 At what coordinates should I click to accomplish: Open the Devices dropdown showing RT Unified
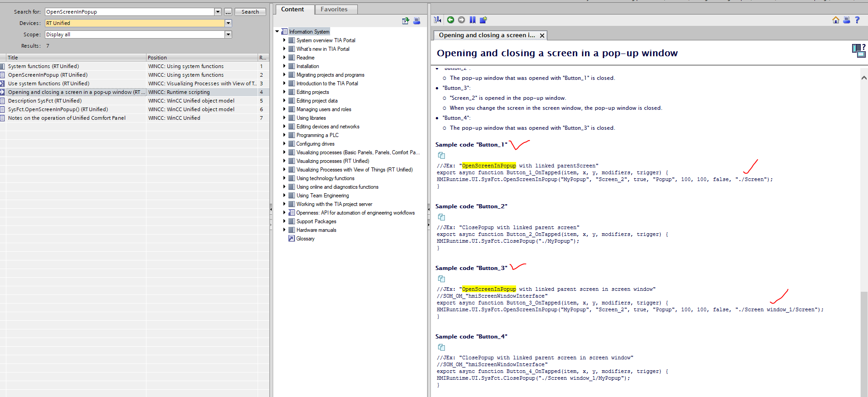tap(228, 23)
